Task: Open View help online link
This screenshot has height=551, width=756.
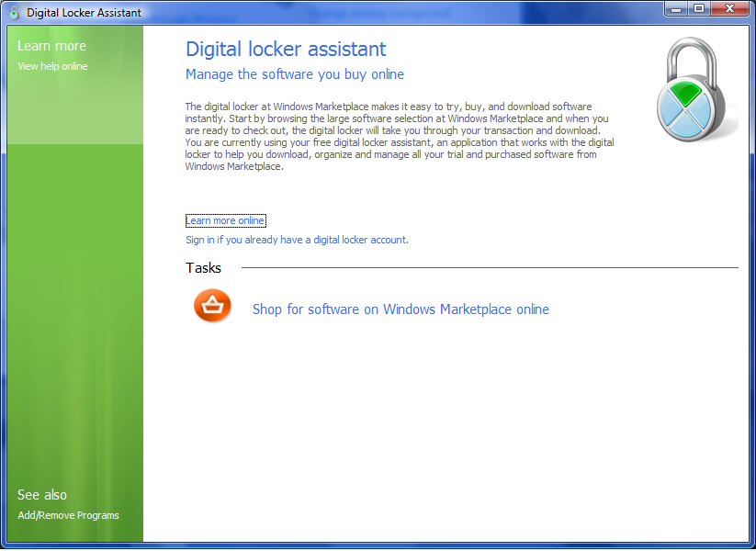Action: coord(52,66)
